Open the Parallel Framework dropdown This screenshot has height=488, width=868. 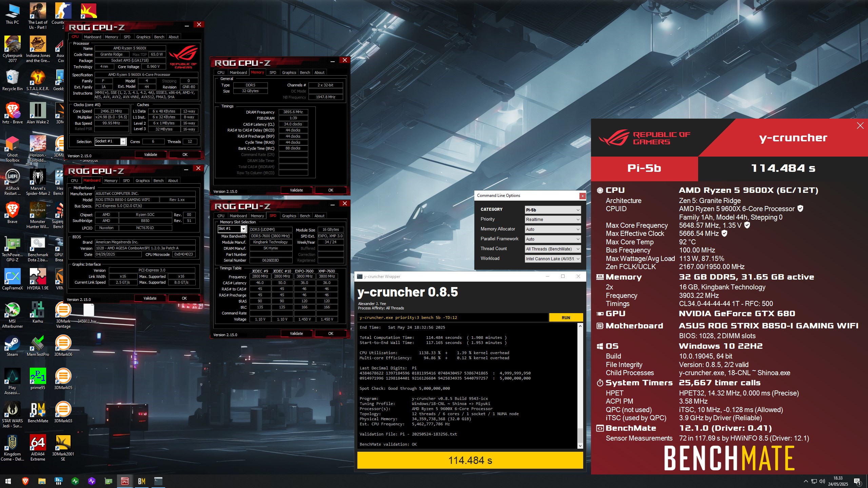[x=553, y=239]
